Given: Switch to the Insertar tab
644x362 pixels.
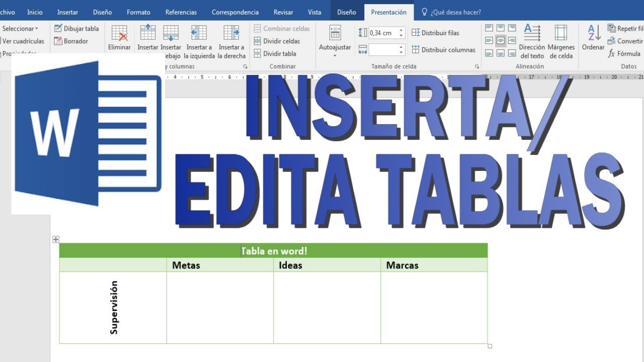Looking at the screenshot, I should [x=68, y=12].
